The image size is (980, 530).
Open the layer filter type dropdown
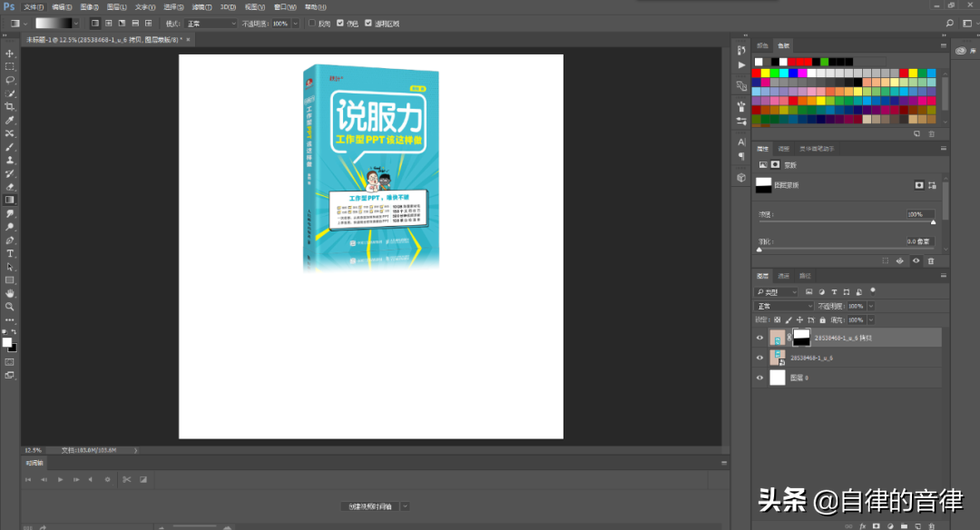tap(776, 292)
